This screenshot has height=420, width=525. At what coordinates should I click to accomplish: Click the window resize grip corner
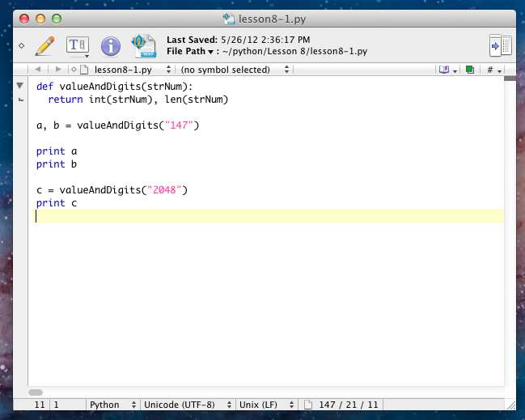click(511, 405)
